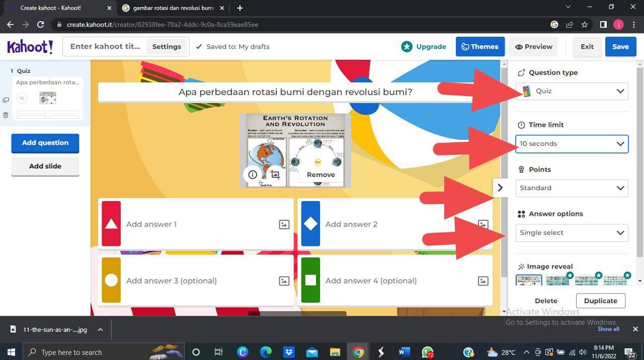This screenshot has width=644, height=360.
Task: Save the kahoot
Action: click(x=620, y=47)
